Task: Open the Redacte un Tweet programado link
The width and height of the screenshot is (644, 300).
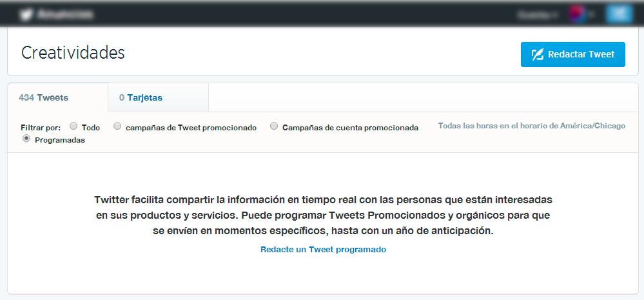Action: pyautogui.click(x=323, y=250)
